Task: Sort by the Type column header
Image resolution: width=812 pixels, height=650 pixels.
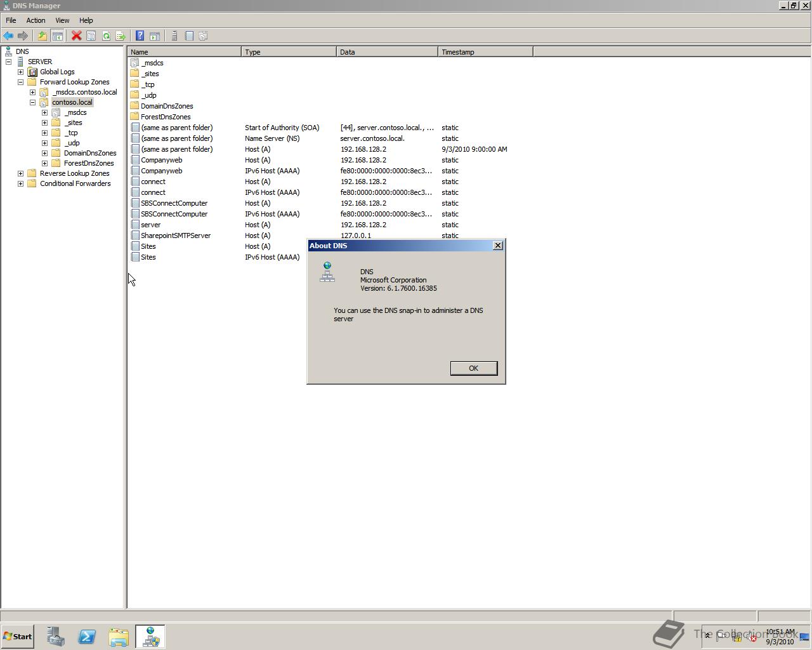Action: pyautogui.click(x=289, y=52)
